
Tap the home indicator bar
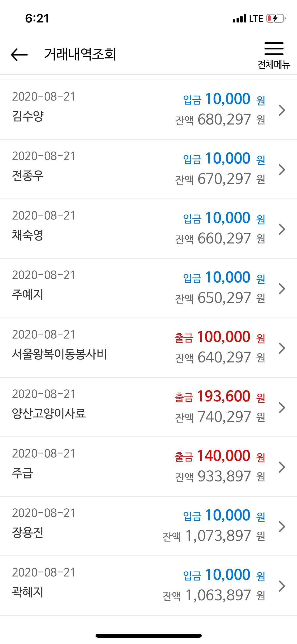(149, 636)
